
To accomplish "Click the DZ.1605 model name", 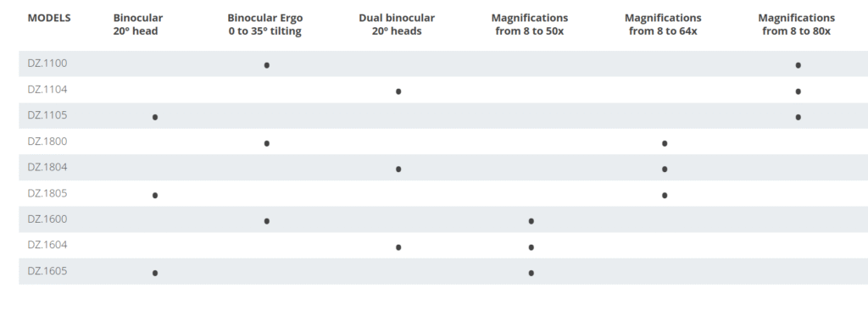I will coord(47,271).
